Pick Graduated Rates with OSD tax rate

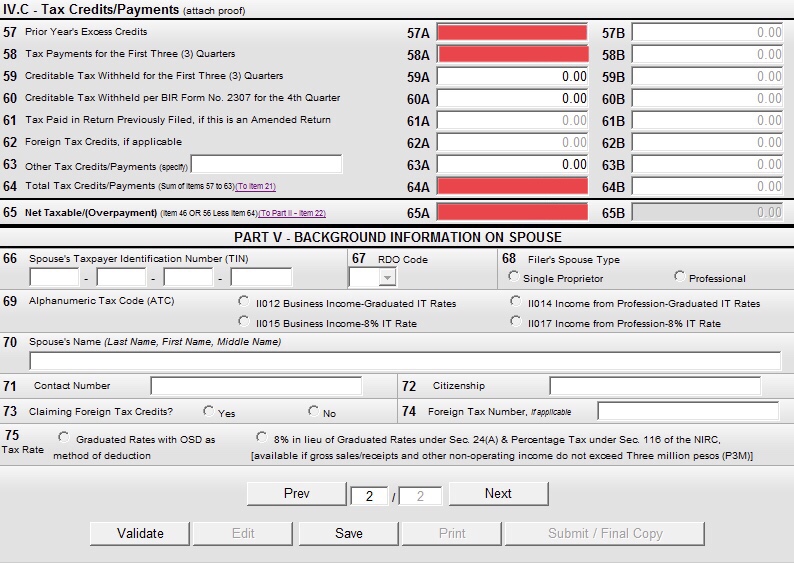coord(64,437)
